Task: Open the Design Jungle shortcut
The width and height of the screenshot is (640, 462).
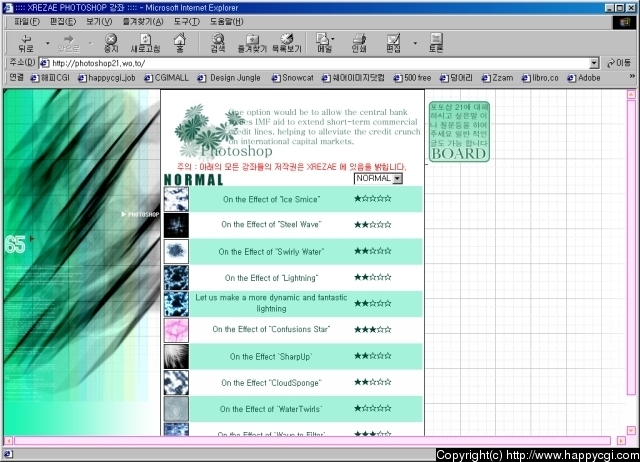Action: click(229, 78)
